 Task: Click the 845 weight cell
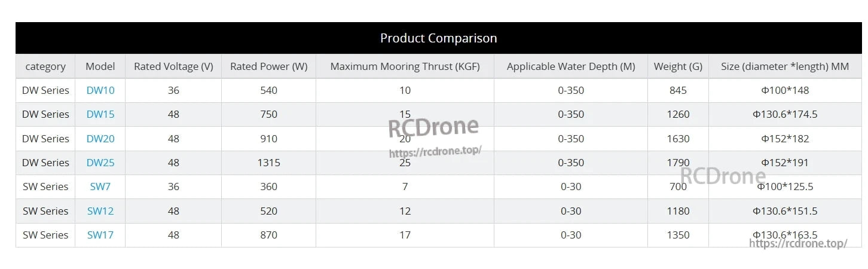pyautogui.click(x=678, y=90)
